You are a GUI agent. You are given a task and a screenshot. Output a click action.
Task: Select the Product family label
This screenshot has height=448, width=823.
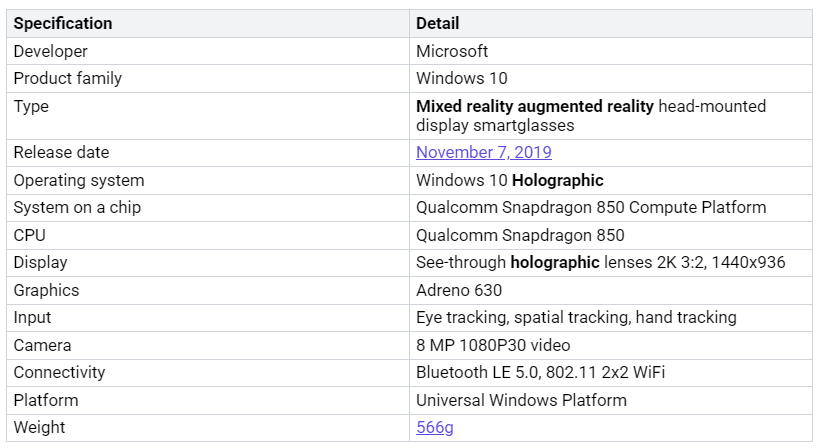click(x=68, y=78)
